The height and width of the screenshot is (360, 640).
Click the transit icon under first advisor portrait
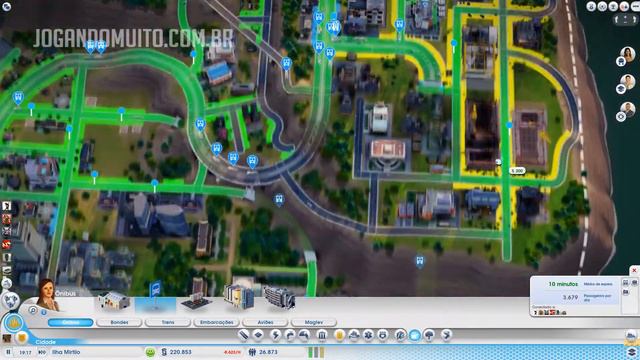[x=621, y=62]
